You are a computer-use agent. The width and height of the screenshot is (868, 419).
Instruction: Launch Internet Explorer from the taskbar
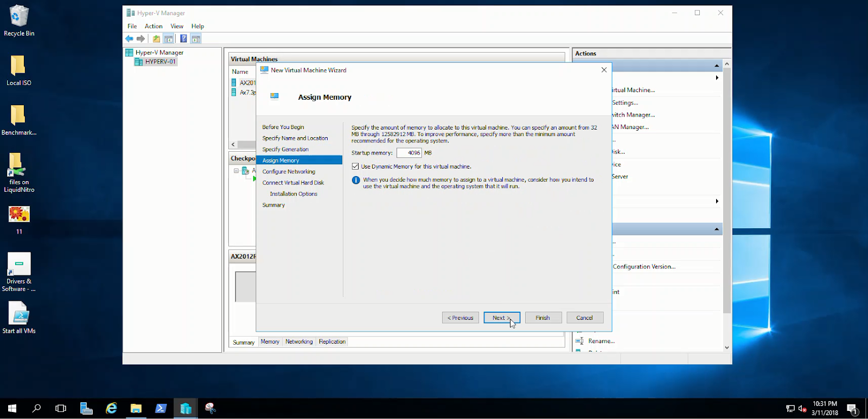pyautogui.click(x=111, y=408)
